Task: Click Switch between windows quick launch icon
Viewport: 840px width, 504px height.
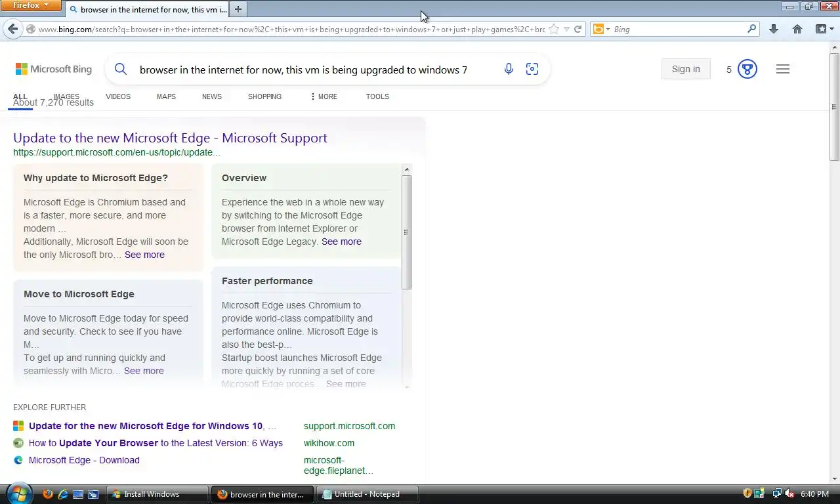Action: [x=93, y=494]
